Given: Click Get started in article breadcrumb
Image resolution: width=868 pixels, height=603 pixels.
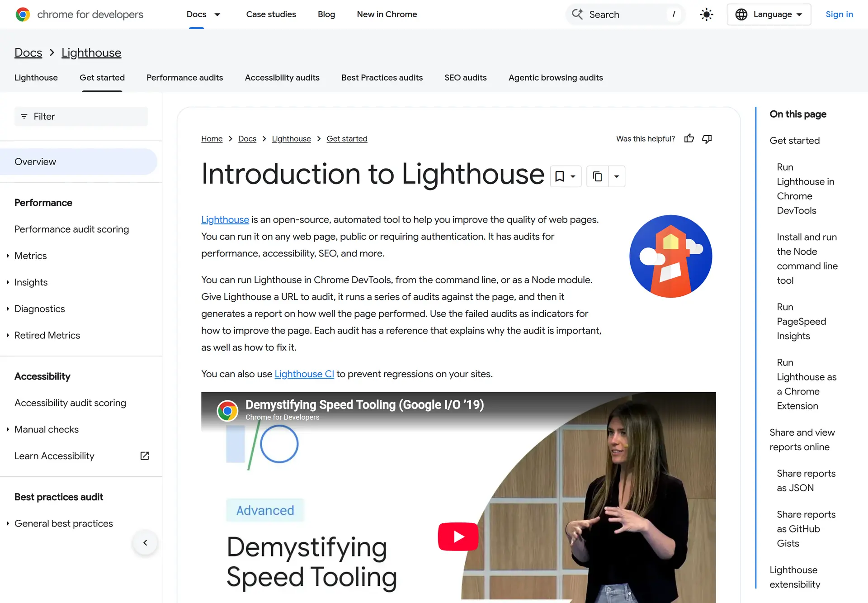Looking at the screenshot, I should tap(347, 139).
